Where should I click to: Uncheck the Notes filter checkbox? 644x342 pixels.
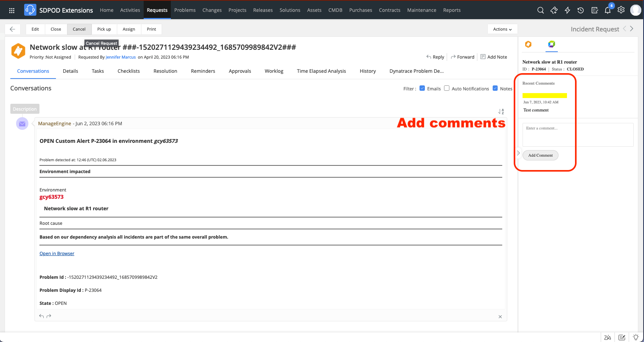point(495,88)
